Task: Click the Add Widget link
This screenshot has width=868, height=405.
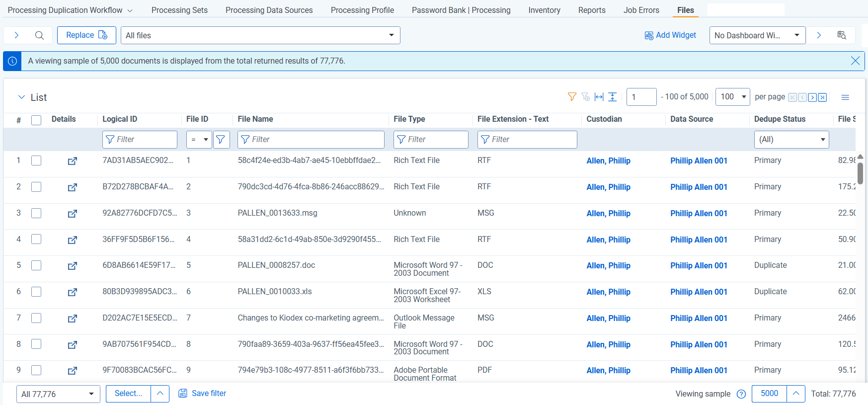Action: [670, 35]
